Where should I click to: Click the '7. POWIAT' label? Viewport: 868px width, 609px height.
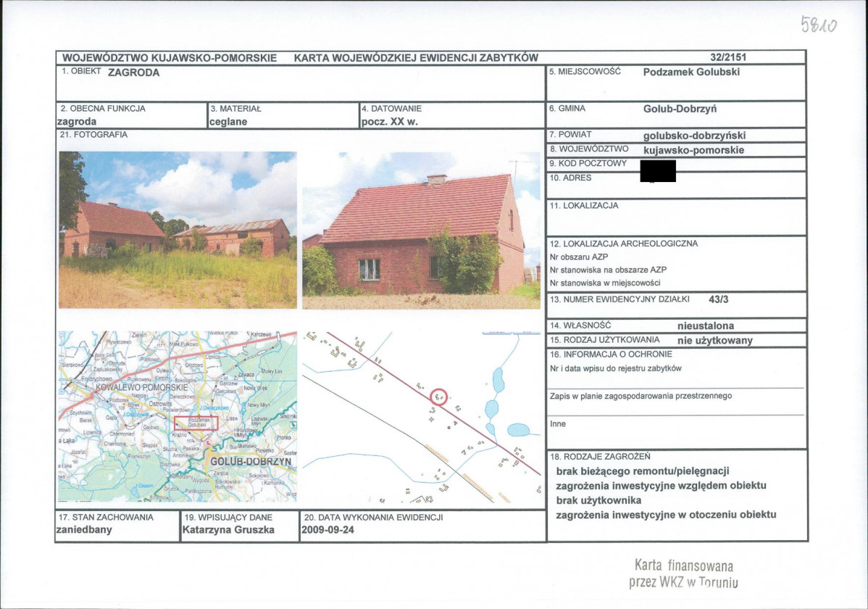pos(570,135)
